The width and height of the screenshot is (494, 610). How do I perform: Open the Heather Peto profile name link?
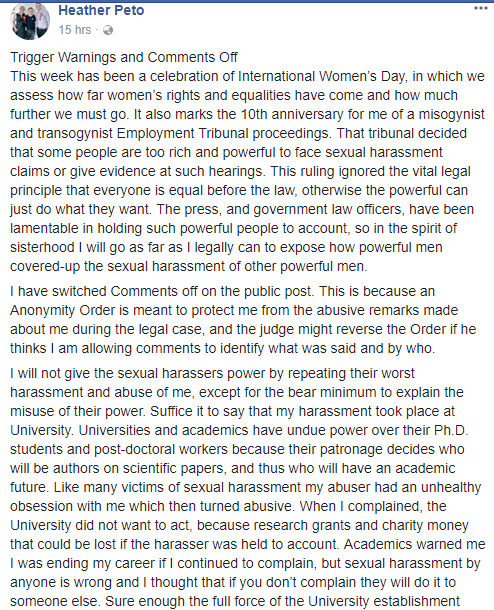(x=101, y=11)
